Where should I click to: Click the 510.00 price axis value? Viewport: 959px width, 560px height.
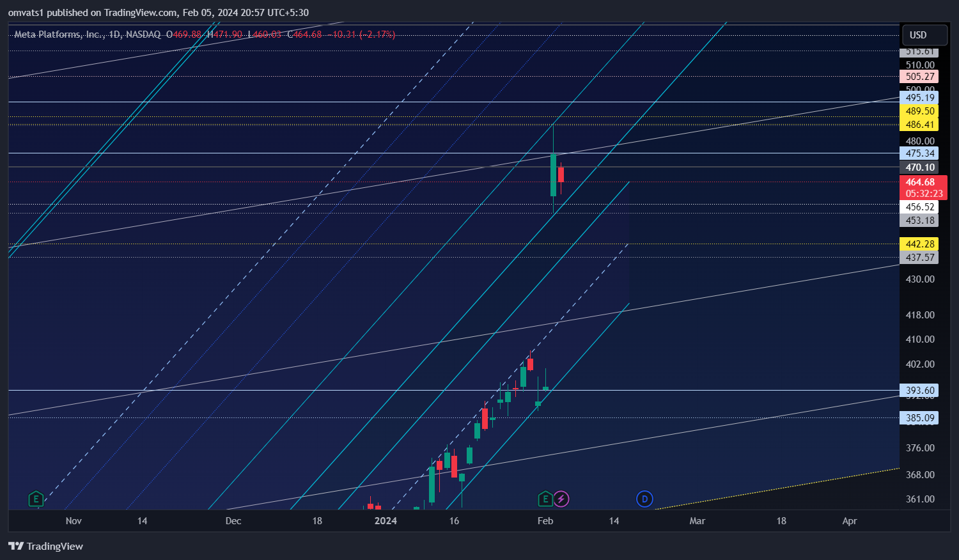pos(920,65)
